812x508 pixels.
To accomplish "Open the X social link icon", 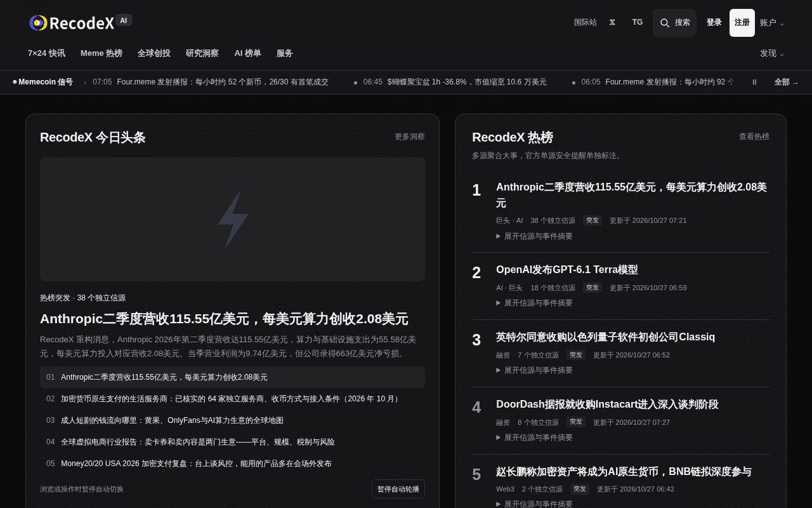I will (x=612, y=22).
